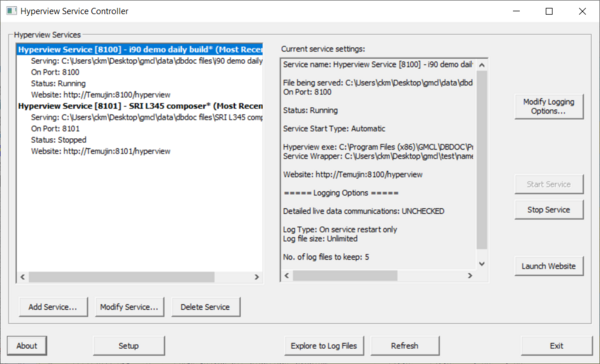
Task: Click 'Website: http://Temujin:8101/hyperview' row
Action: point(101,151)
